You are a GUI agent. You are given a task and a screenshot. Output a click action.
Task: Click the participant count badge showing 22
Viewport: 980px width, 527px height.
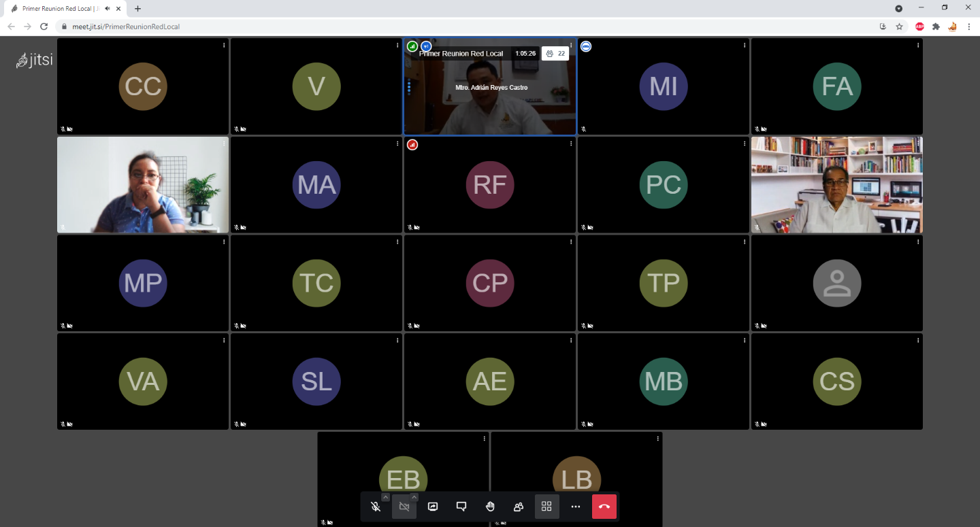tap(555, 53)
